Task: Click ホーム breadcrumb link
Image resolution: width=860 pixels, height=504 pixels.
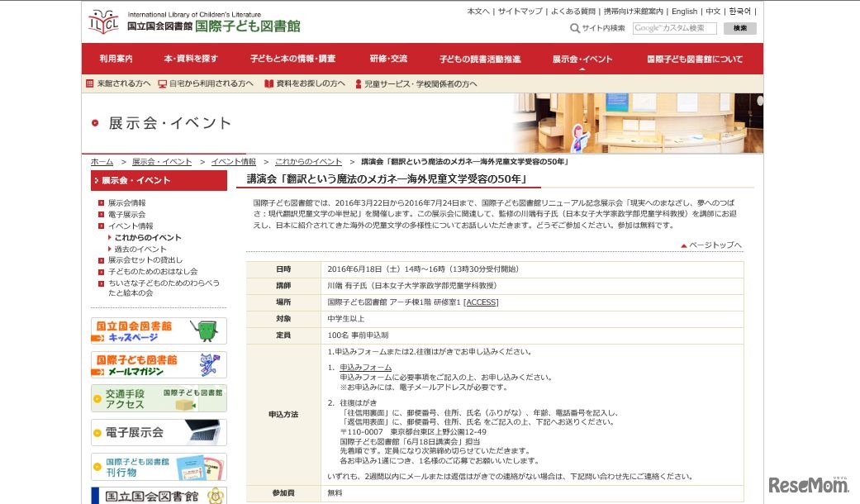Action: coord(102,162)
